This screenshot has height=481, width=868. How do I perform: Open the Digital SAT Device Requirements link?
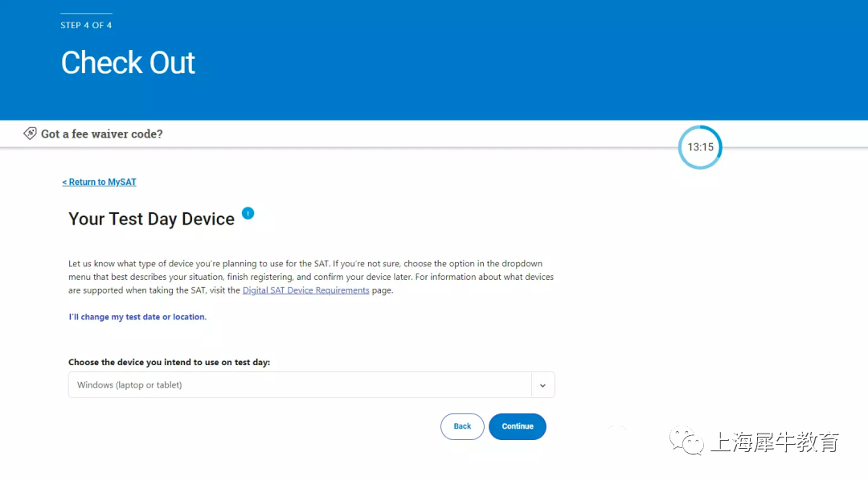(305, 290)
